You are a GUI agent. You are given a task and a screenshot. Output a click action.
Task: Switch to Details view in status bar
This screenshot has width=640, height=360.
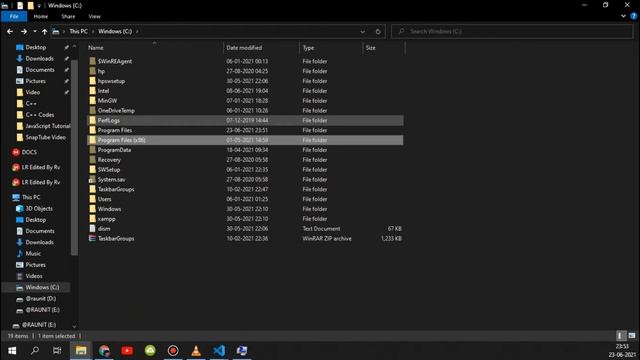620,336
